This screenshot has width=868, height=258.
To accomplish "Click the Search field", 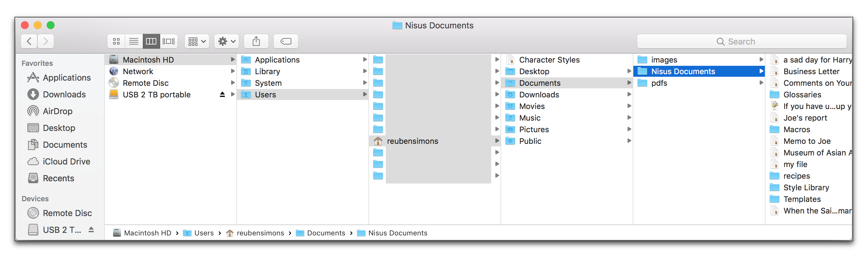I will coord(741,42).
